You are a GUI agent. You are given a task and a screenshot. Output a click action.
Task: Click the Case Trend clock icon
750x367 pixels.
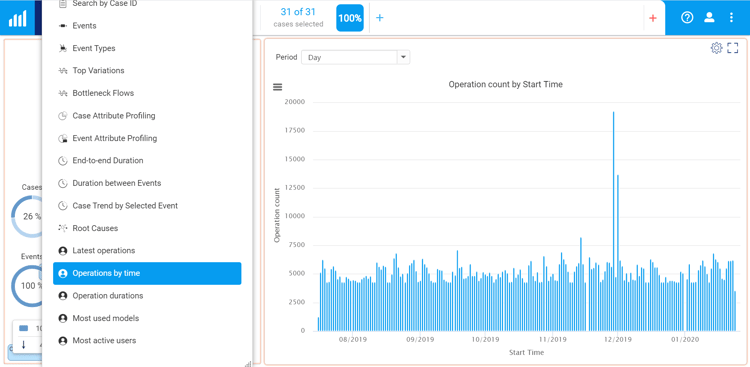[x=62, y=206]
